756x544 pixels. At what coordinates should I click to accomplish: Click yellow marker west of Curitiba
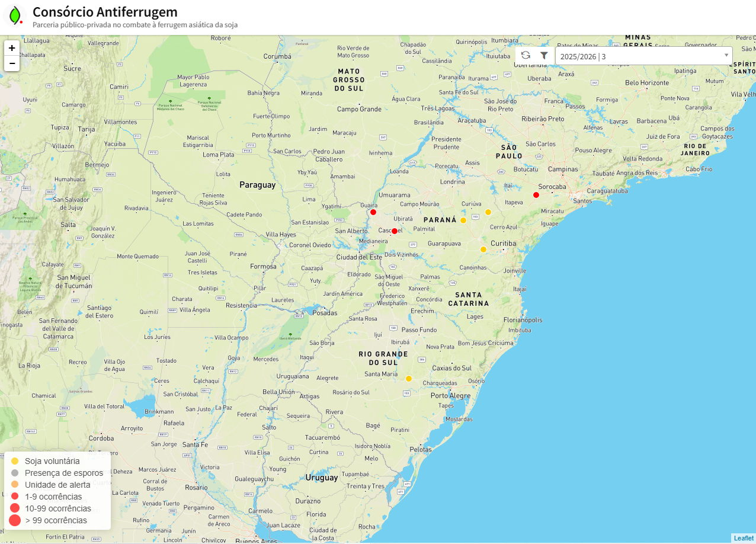tap(483, 249)
